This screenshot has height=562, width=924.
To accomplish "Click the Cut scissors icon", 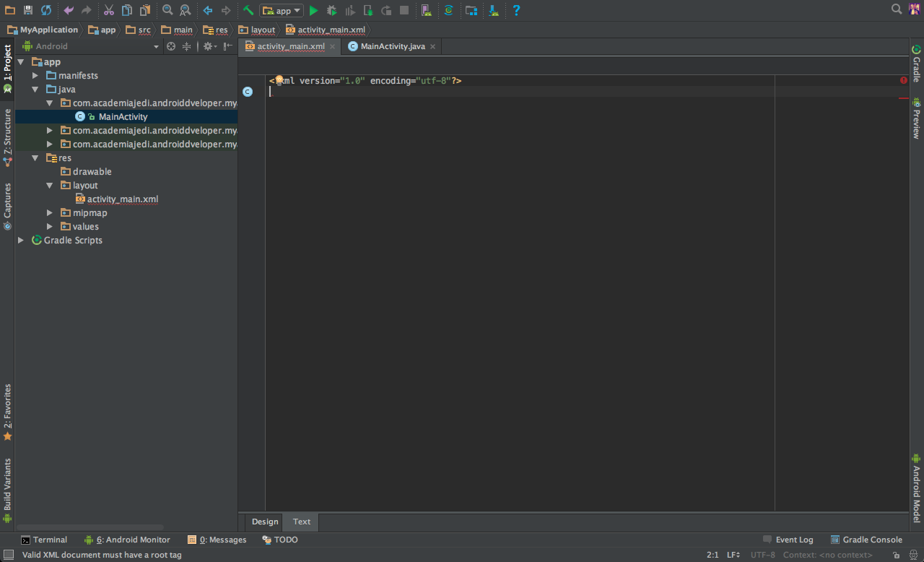I will (108, 11).
